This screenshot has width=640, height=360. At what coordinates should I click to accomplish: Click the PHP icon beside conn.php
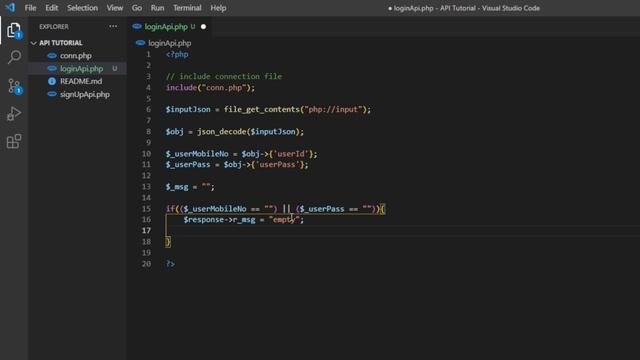(x=52, y=56)
